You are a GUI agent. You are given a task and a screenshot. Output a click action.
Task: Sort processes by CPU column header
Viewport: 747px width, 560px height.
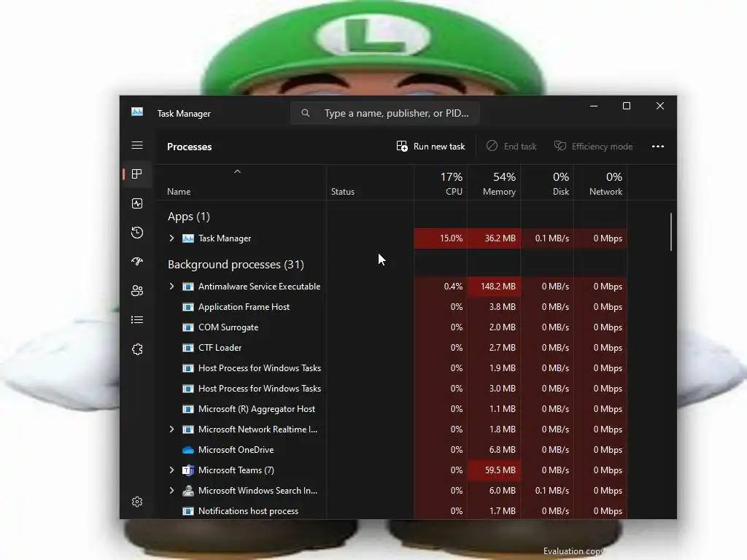click(x=441, y=183)
